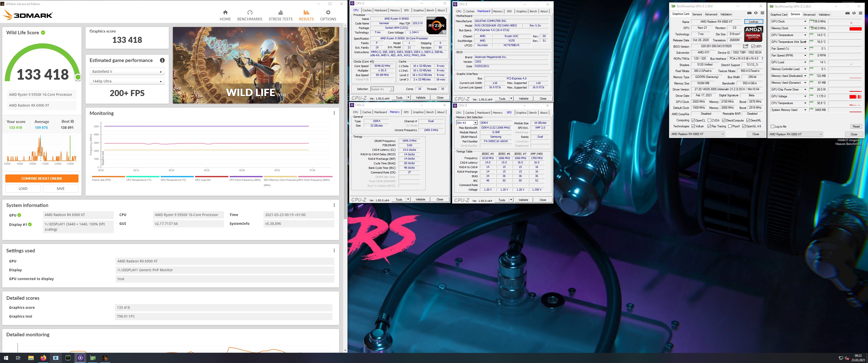The width and height of the screenshot is (868, 363).
Task: Open the 1440p Ultra resolution dropdown
Action: pos(127,81)
